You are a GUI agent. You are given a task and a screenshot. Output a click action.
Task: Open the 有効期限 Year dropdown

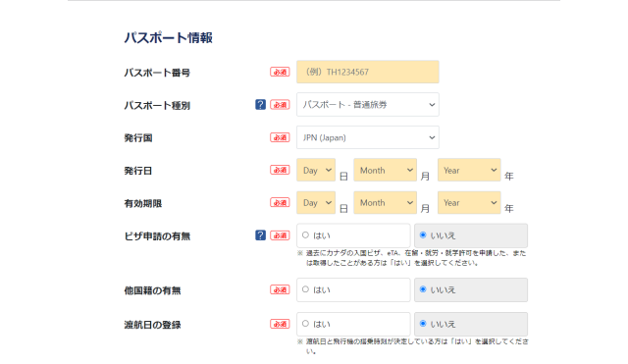[469, 203]
